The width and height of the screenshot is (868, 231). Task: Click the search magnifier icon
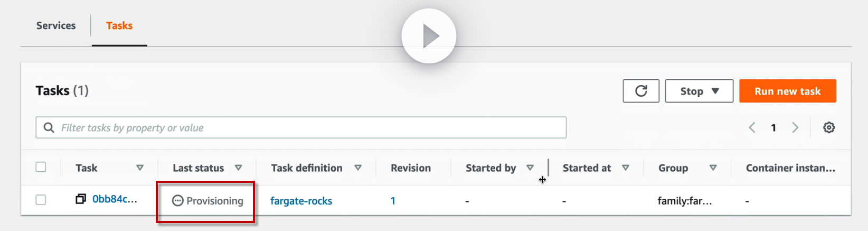[x=49, y=128]
